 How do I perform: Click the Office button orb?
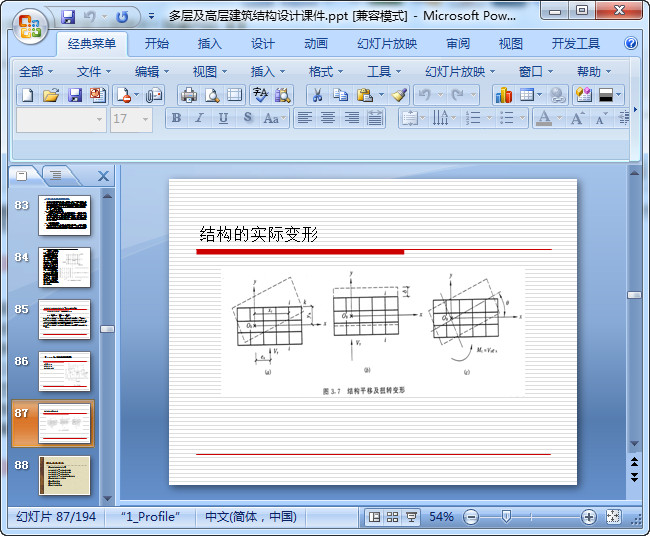pyautogui.click(x=29, y=26)
